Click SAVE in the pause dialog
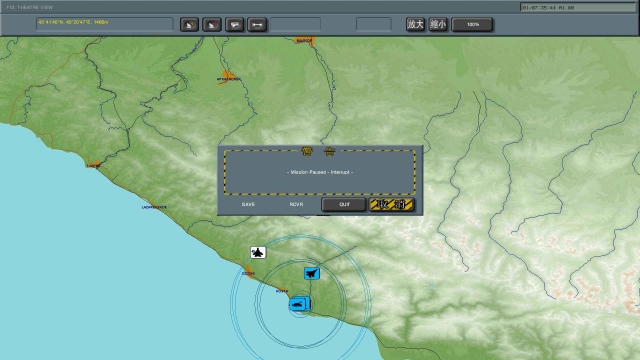This screenshot has height=360, width=640. pyautogui.click(x=248, y=204)
